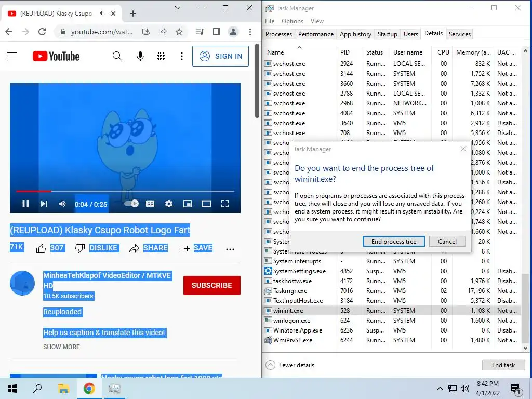Viewport: 532px width, 399px height.
Task: Select the winlogon.exe row
Action: pos(392,320)
